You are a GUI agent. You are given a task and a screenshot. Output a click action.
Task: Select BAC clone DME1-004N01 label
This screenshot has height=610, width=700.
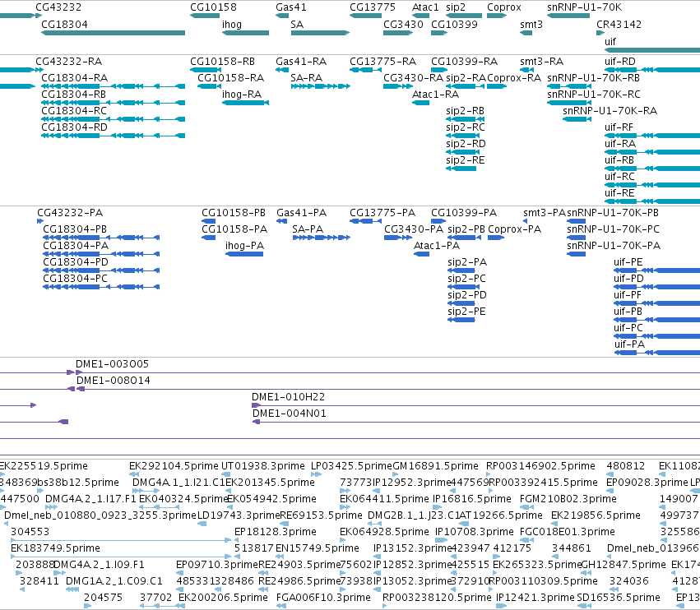pos(290,414)
